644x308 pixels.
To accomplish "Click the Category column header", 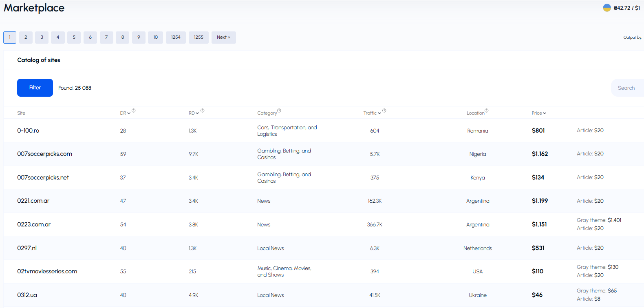I will click(267, 113).
